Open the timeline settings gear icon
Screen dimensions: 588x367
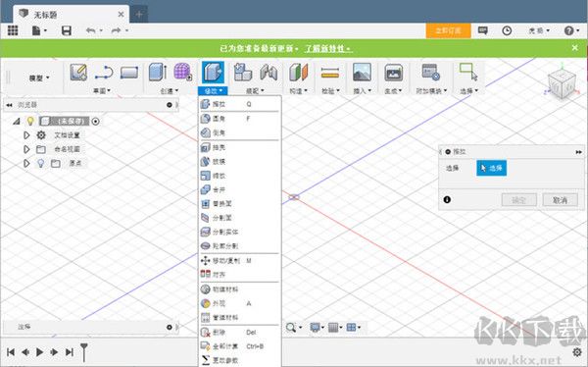click(x=577, y=352)
